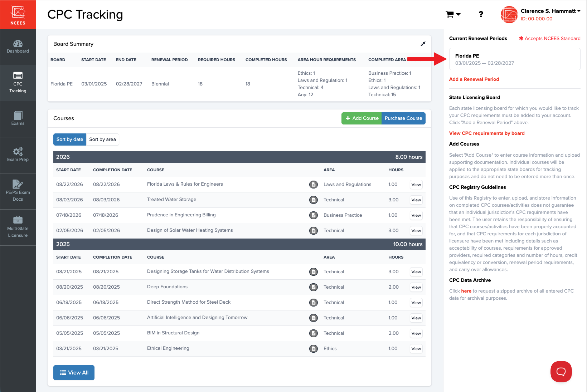Open document icon for BIM in Structural Design

[x=314, y=333]
